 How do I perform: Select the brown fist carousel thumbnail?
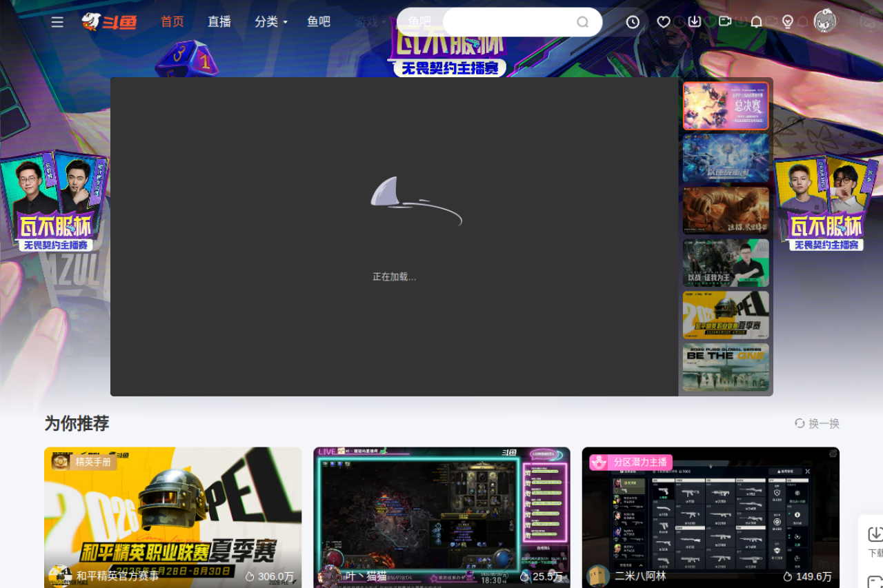pos(726,211)
